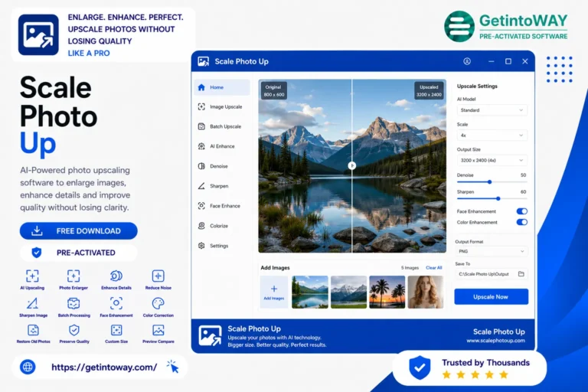Viewport: 588px width, 392px height.
Task: Click the Denoise value 50
Action: [523, 175]
